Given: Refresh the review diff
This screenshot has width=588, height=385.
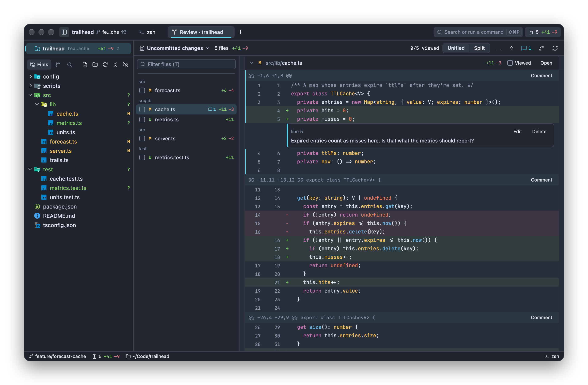Looking at the screenshot, I should pyautogui.click(x=555, y=48).
